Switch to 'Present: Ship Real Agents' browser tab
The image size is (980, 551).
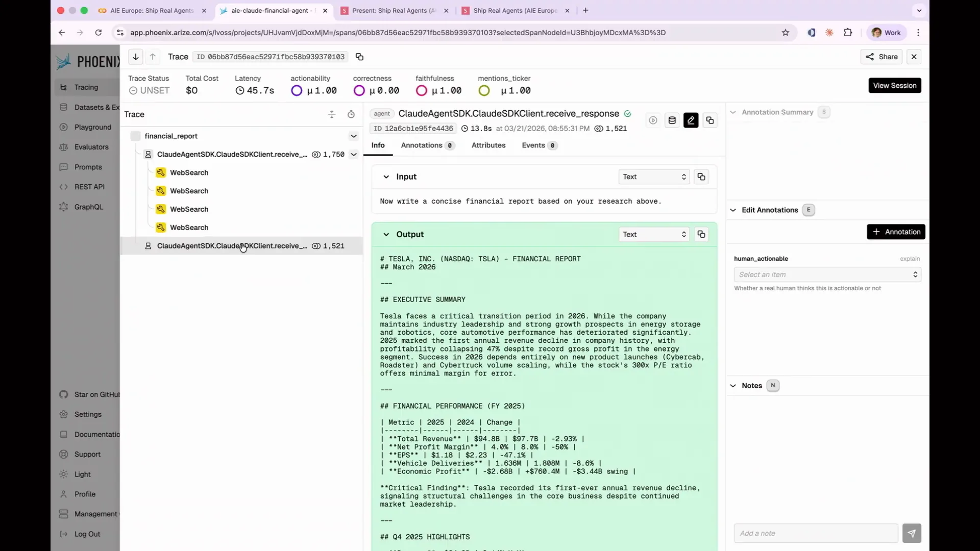[x=395, y=10]
